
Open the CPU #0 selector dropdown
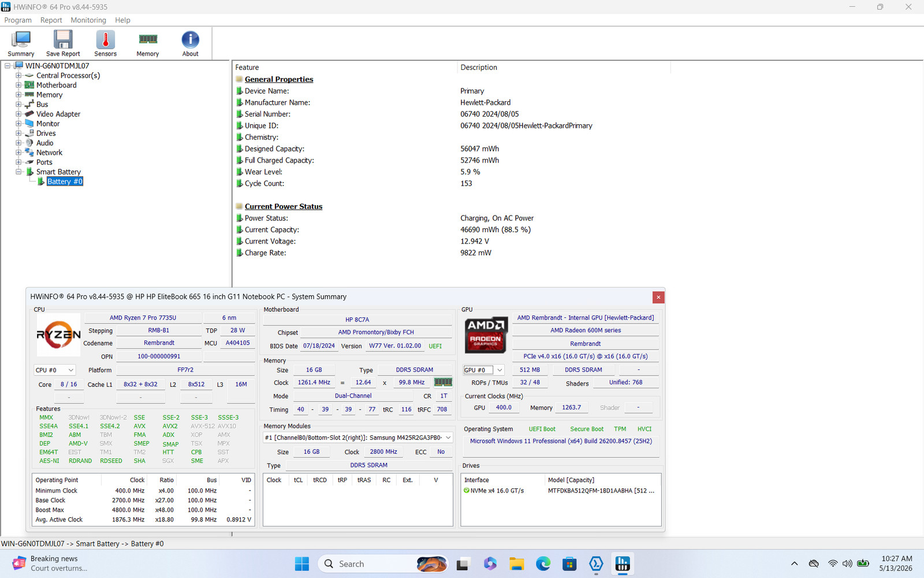coord(55,370)
